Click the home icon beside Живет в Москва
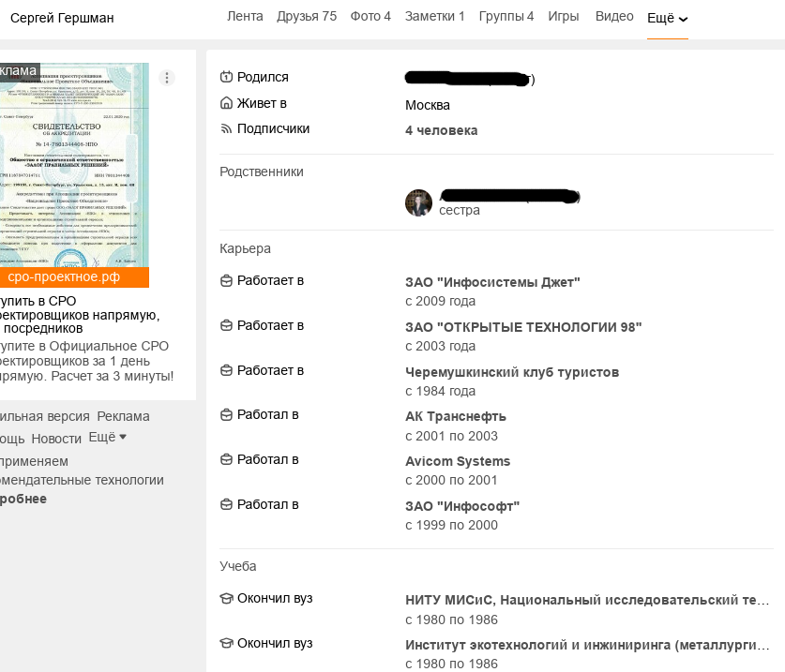The height and width of the screenshot is (672, 785). click(x=226, y=105)
